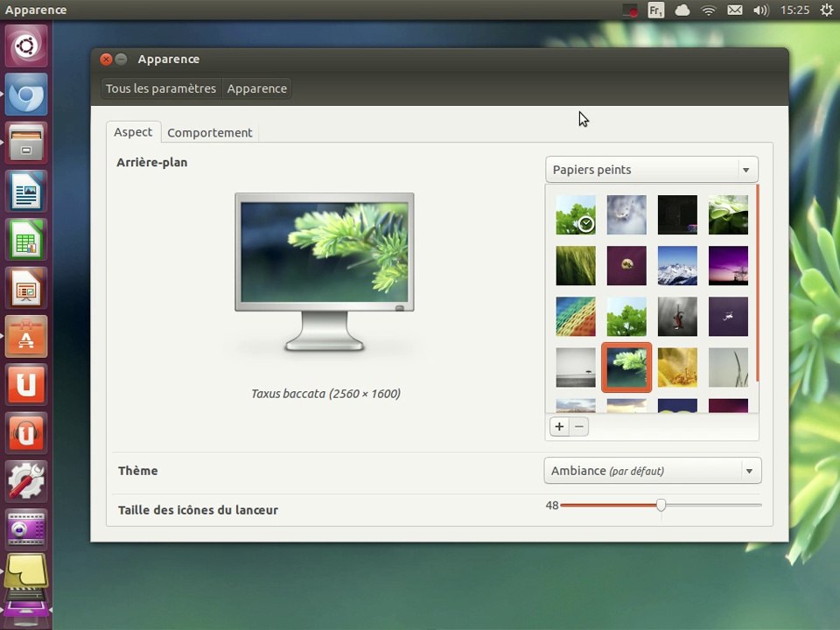Viewport: 840px width, 630px height.
Task: Click the monitor wallpaper preview image
Action: [325, 252]
